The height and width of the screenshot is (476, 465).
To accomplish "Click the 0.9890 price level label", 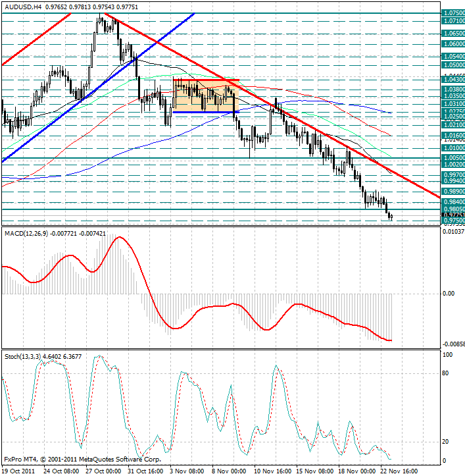I will click(453, 192).
